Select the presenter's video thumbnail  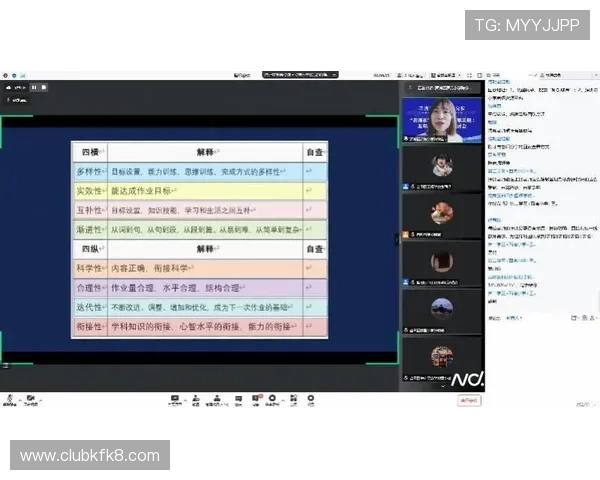pyautogui.click(x=441, y=117)
